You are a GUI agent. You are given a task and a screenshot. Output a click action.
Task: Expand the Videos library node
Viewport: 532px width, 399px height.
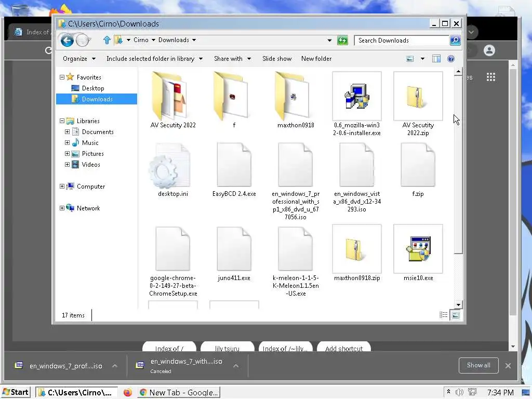pyautogui.click(x=67, y=164)
